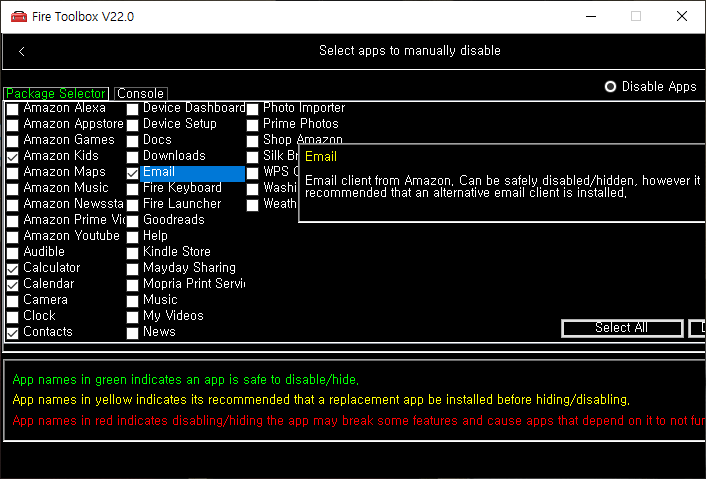The width and height of the screenshot is (706, 479).
Task: Check the Weather checkbox
Action: pos(253,205)
